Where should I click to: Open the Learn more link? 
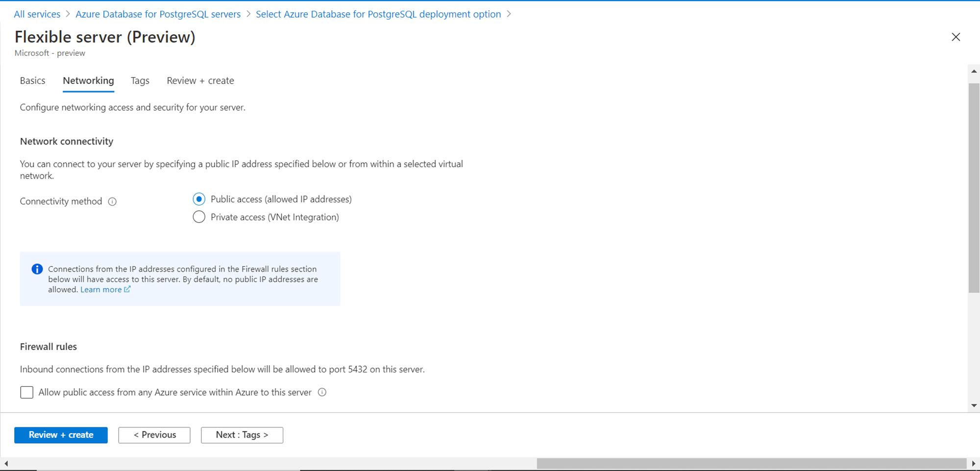(x=101, y=290)
